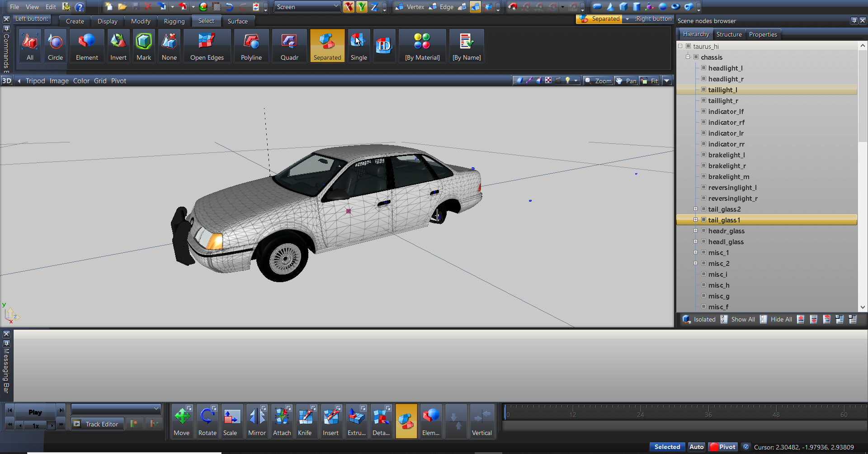Toggle checkbox next to headlight_l node
This screenshot has height=454, width=868.
[x=704, y=68]
